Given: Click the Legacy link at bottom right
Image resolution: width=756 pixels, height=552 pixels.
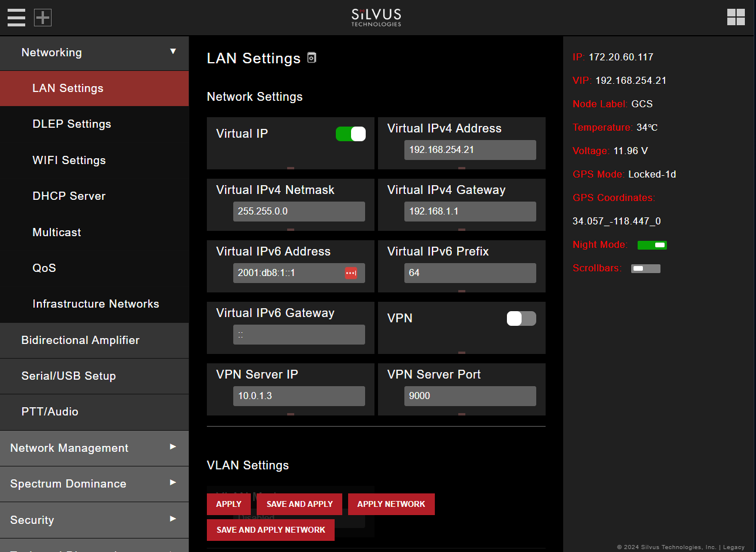Looking at the screenshot, I should (734, 547).
